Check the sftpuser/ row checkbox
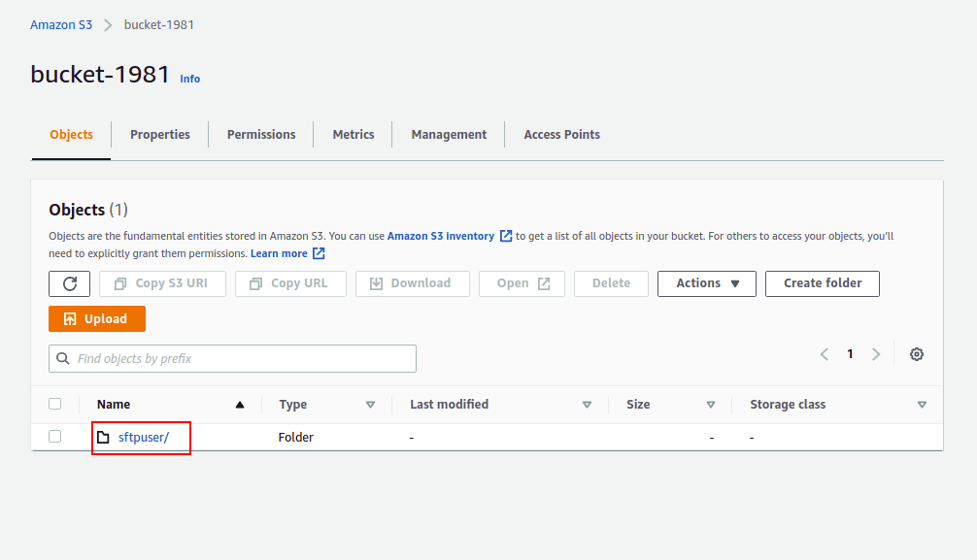This screenshot has width=977, height=560. pyautogui.click(x=54, y=436)
